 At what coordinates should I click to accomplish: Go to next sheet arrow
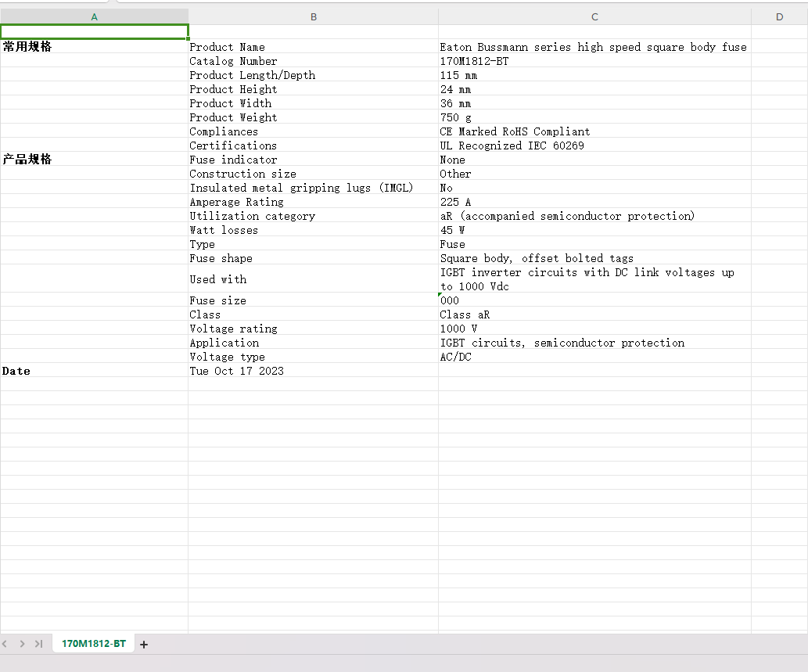22,644
